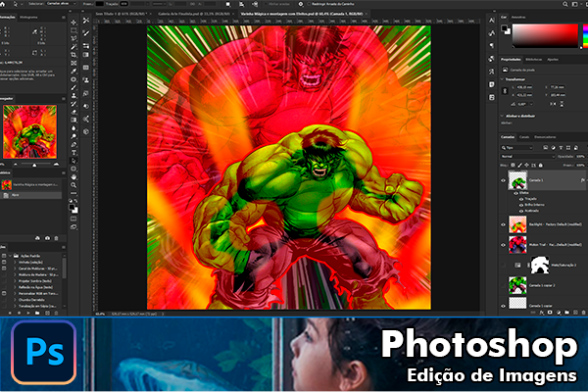Select the Eraser tool

pos(73,112)
